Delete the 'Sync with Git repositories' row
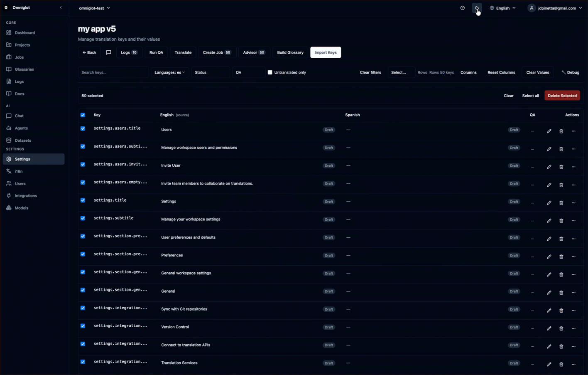 click(561, 311)
